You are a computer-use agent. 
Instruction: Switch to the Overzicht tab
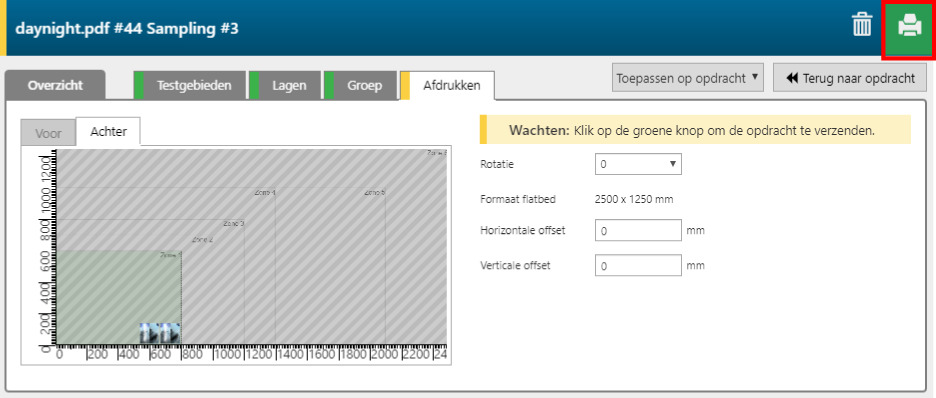point(55,85)
